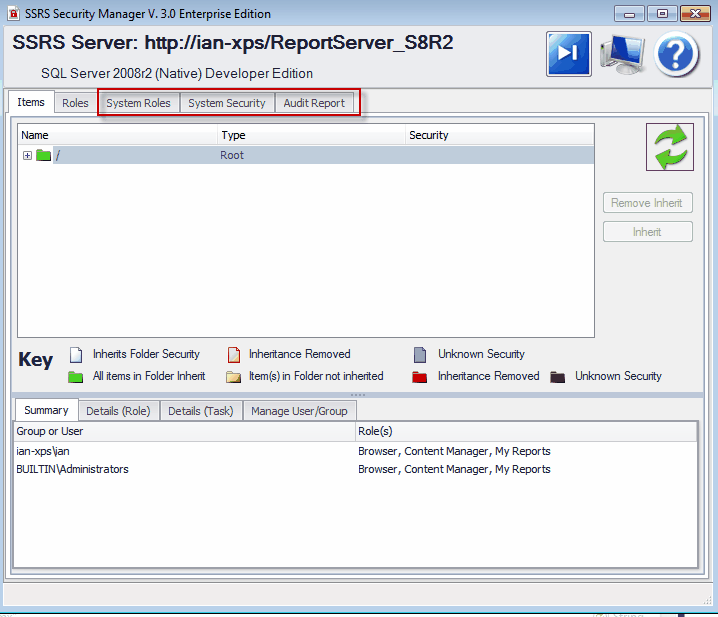The width and height of the screenshot is (718, 617).
Task: Click the Group or User column header
Action: [185, 431]
